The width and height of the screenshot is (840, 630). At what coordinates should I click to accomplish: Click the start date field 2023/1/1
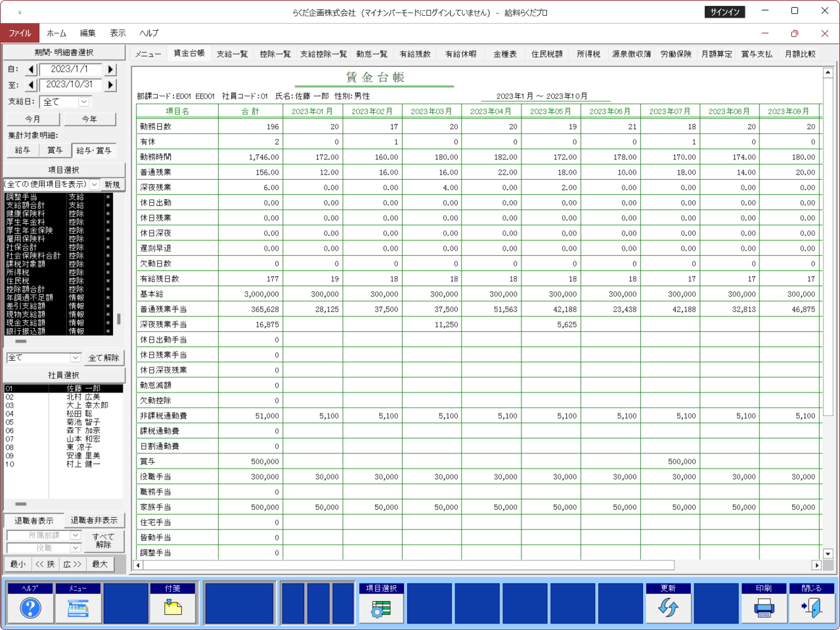coord(70,70)
